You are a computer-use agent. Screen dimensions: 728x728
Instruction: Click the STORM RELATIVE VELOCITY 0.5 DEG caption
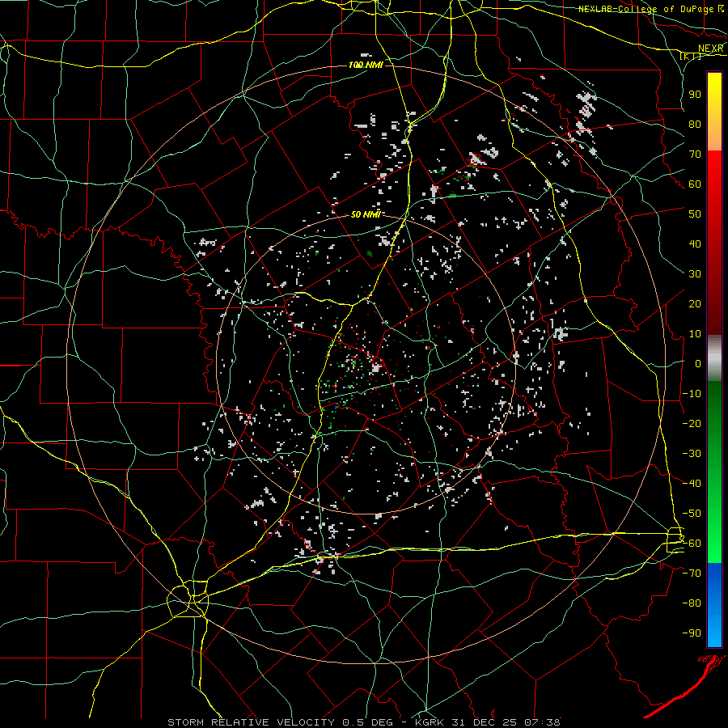pyautogui.click(x=280, y=722)
